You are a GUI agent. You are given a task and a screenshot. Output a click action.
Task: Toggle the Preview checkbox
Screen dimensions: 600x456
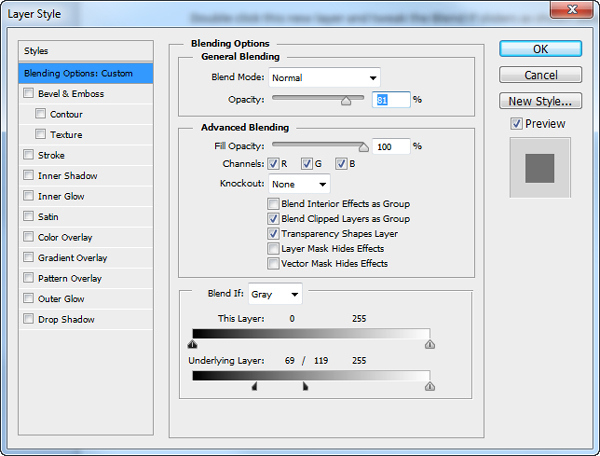point(516,124)
